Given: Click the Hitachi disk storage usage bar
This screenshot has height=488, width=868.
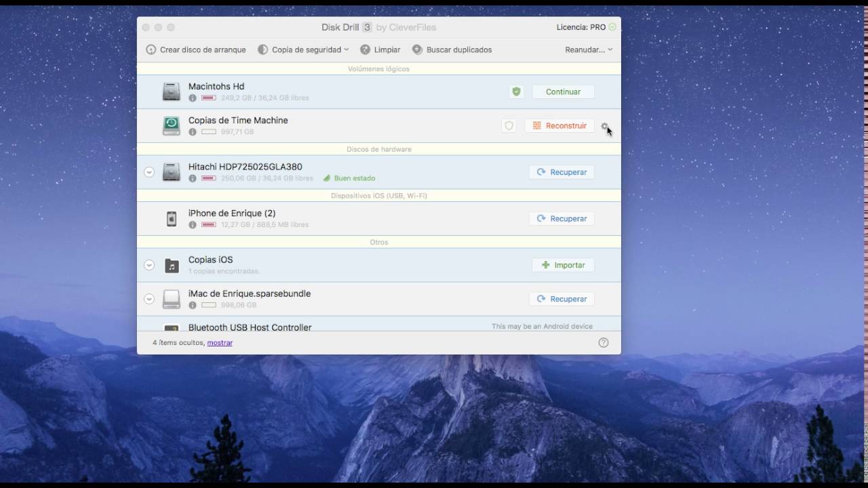Looking at the screenshot, I should [209, 178].
